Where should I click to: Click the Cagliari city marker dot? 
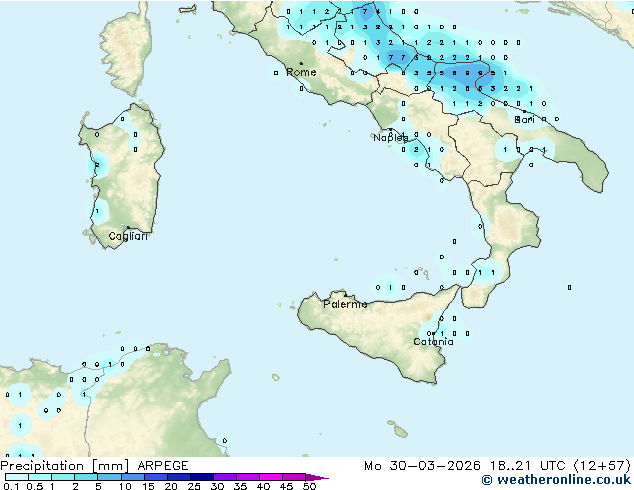click(128, 227)
